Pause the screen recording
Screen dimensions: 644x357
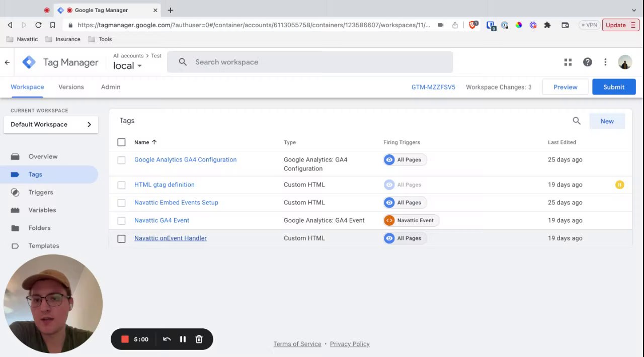click(183, 339)
